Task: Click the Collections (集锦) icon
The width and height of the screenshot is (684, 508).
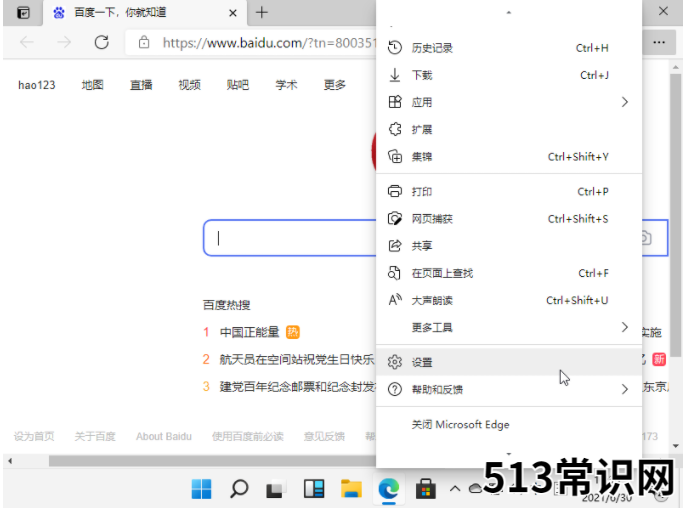Action: (395, 157)
